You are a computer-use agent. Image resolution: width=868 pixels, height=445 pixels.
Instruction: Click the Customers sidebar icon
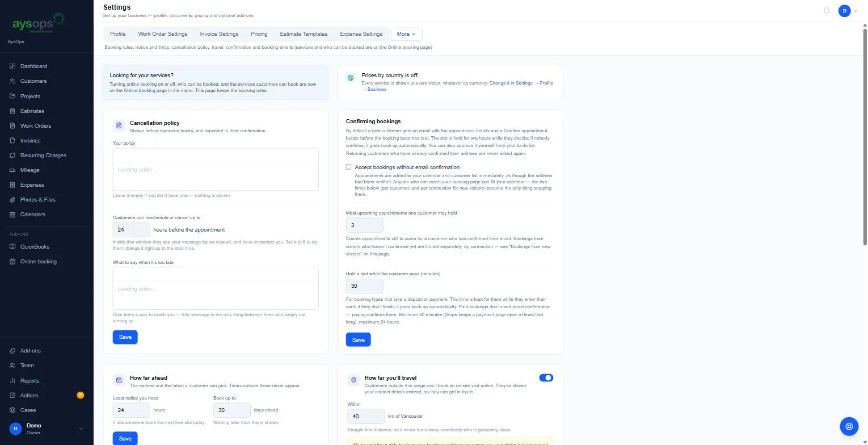pyautogui.click(x=12, y=81)
